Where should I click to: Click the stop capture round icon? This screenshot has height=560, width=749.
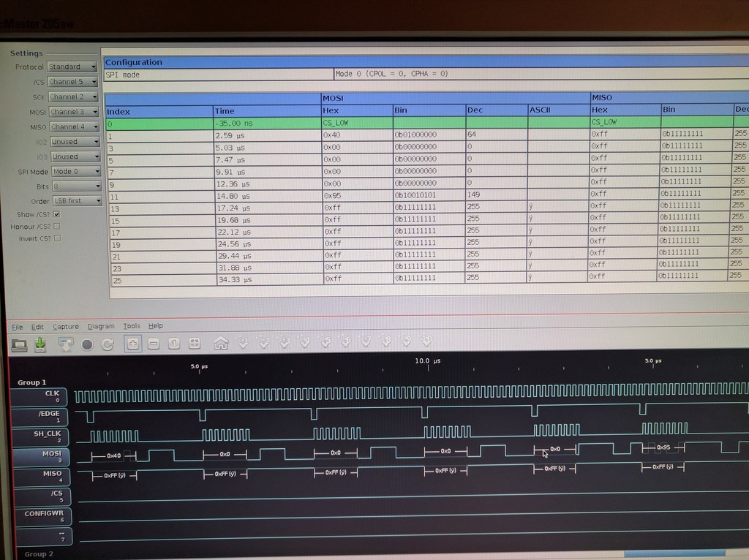point(87,344)
